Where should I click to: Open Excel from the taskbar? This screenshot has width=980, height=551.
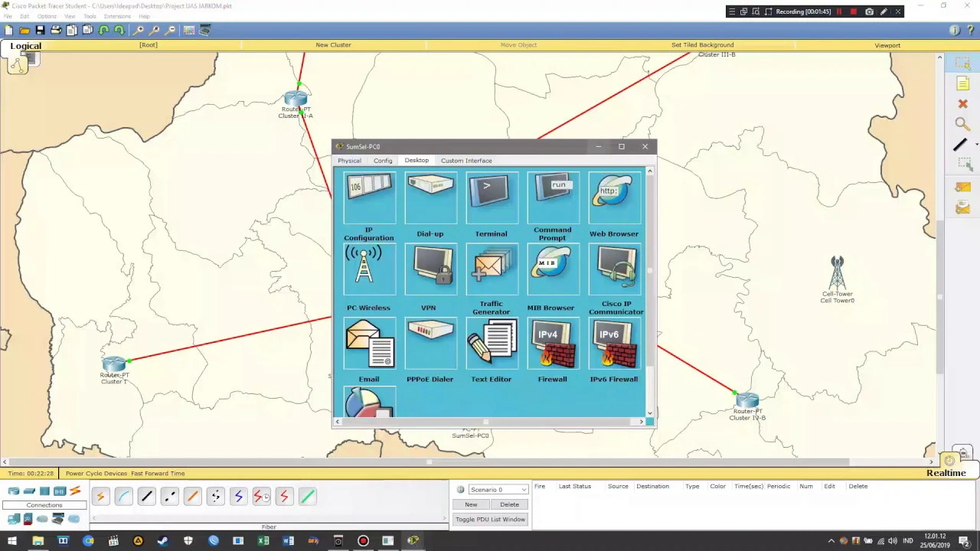click(263, 541)
